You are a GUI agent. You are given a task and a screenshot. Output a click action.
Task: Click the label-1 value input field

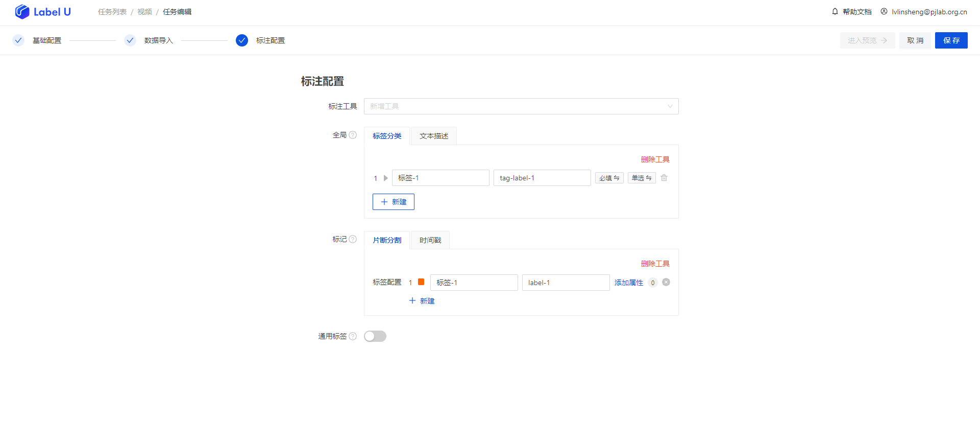click(x=566, y=283)
